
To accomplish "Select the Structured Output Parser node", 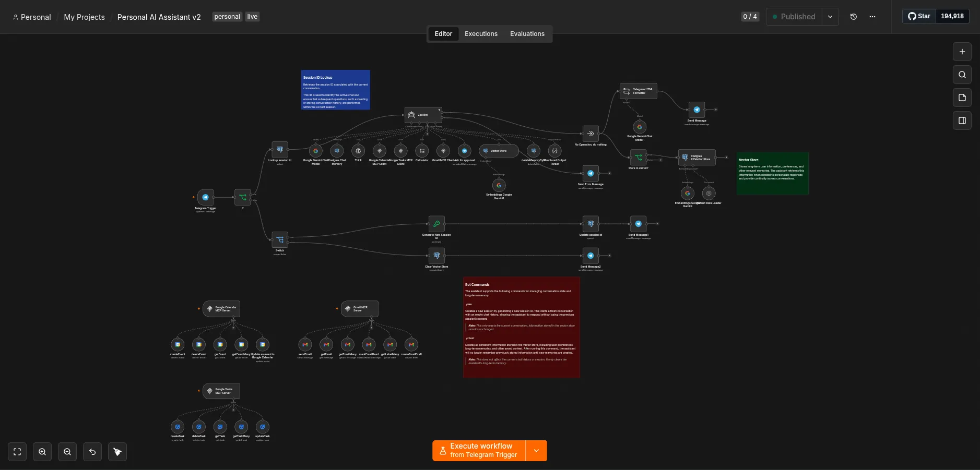I will pyautogui.click(x=554, y=151).
